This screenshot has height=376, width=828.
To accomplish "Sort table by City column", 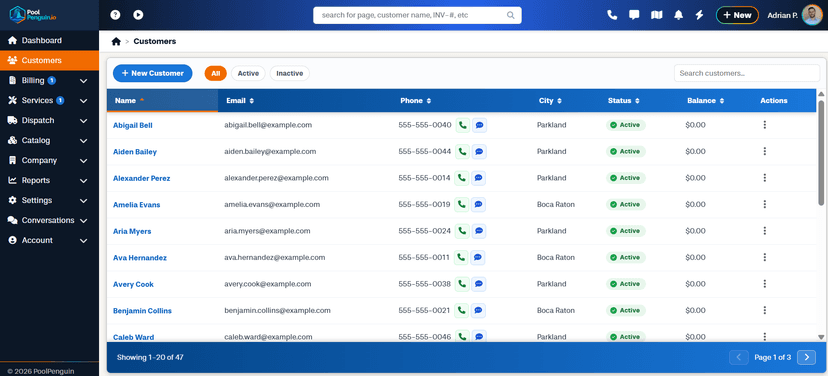I will (x=550, y=100).
